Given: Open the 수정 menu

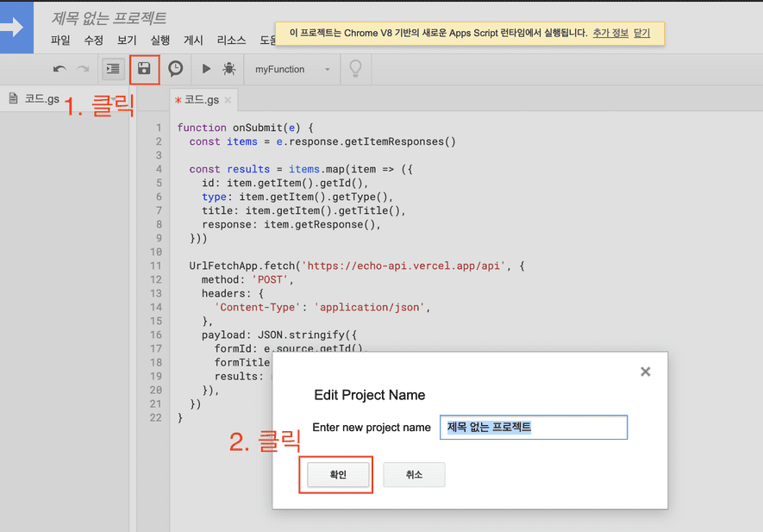Looking at the screenshot, I should click(94, 41).
